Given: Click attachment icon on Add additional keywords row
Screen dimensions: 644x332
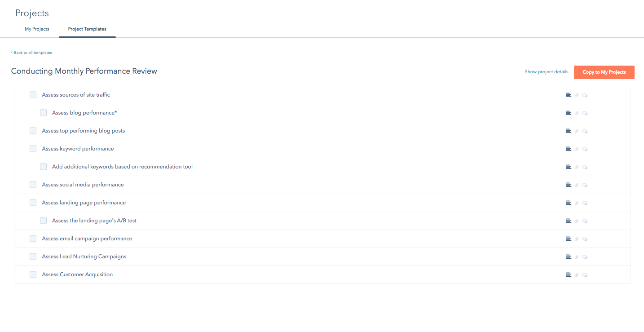Looking at the screenshot, I should (x=577, y=167).
